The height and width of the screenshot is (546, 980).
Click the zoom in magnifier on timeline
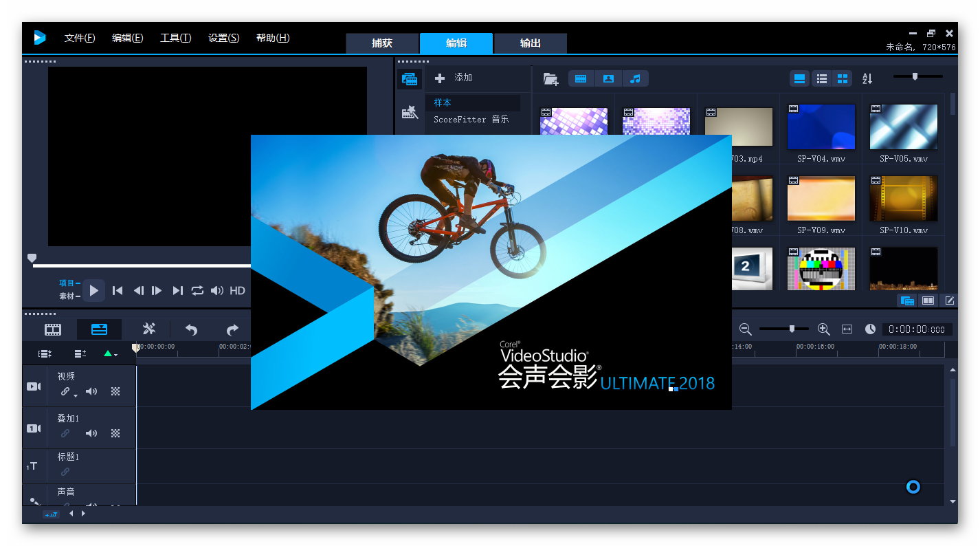click(824, 329)
